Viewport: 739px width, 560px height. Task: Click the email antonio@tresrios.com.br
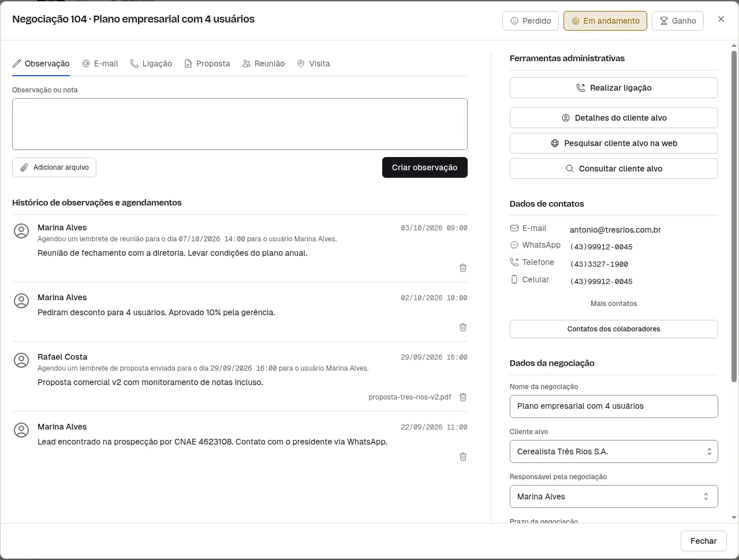(x=615, y=230)
